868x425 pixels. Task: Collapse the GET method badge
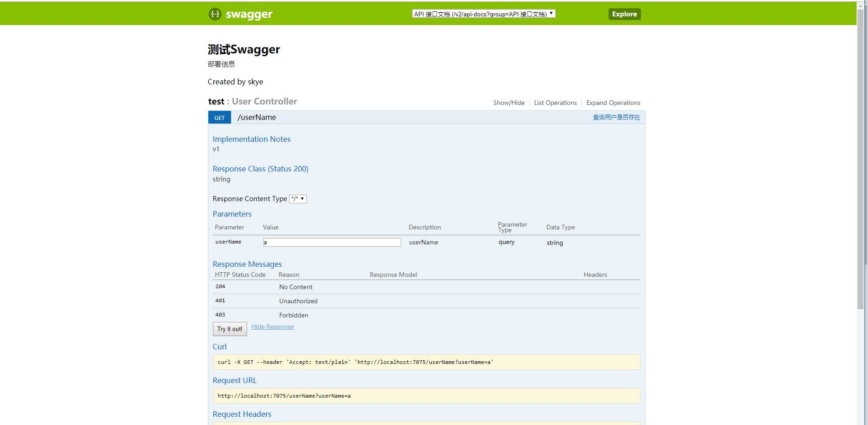[x=220, y=118]
